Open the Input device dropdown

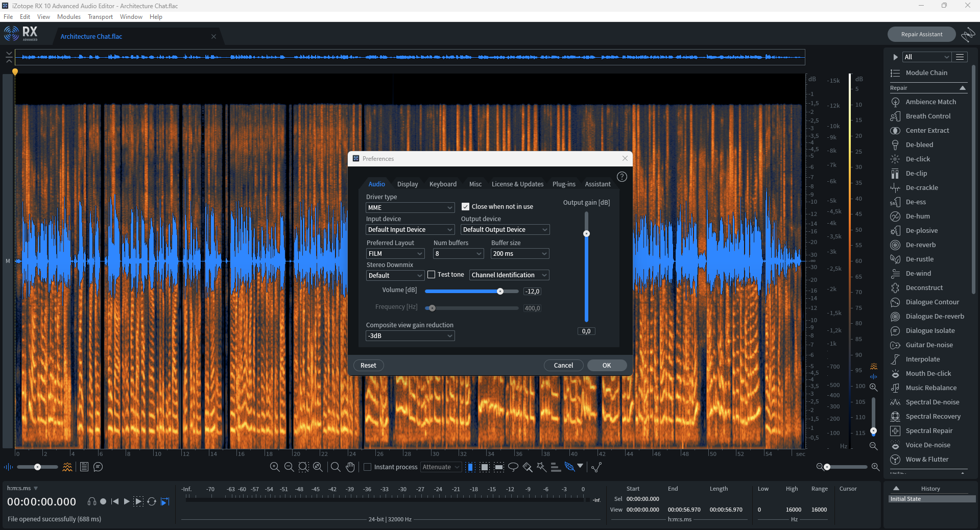tap(410, 230)
